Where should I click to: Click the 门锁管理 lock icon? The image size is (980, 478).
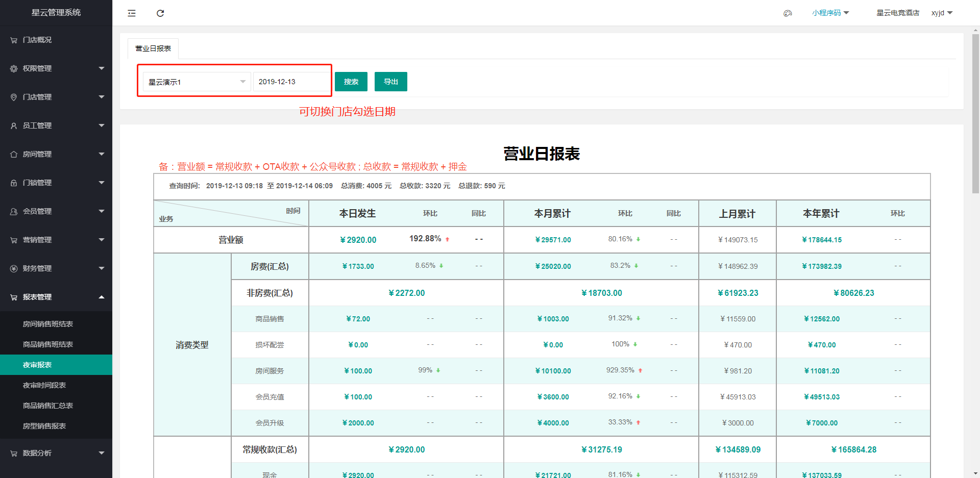14,183
